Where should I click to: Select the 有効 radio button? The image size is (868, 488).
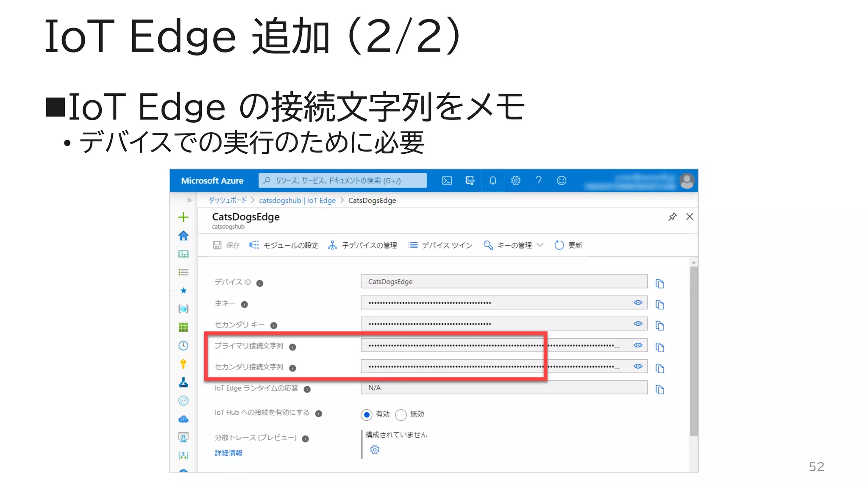[x=367, y=415]
